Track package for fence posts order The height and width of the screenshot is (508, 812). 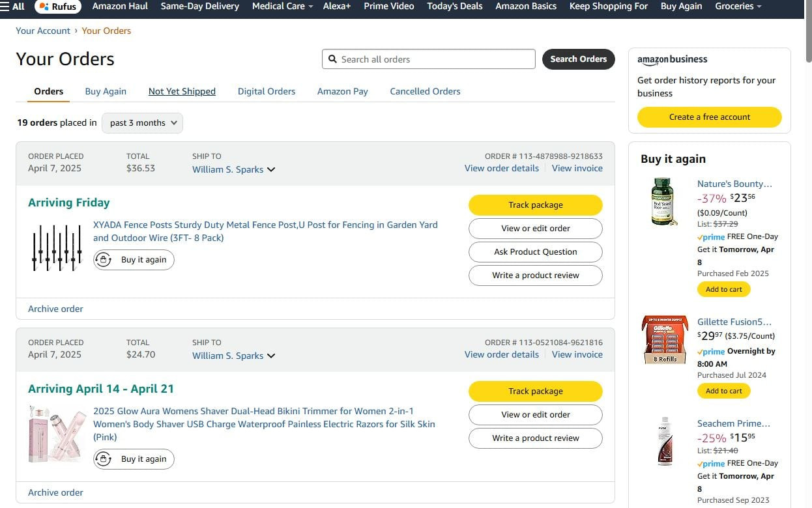coord(536,205)
